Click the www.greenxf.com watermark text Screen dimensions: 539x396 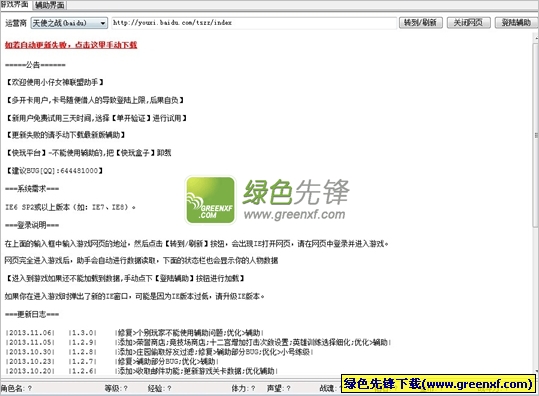(295, 214)
